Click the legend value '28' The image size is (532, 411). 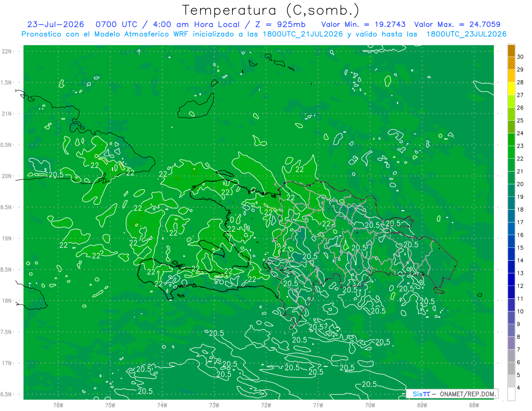pyautogui.click(x=520, y=82)
